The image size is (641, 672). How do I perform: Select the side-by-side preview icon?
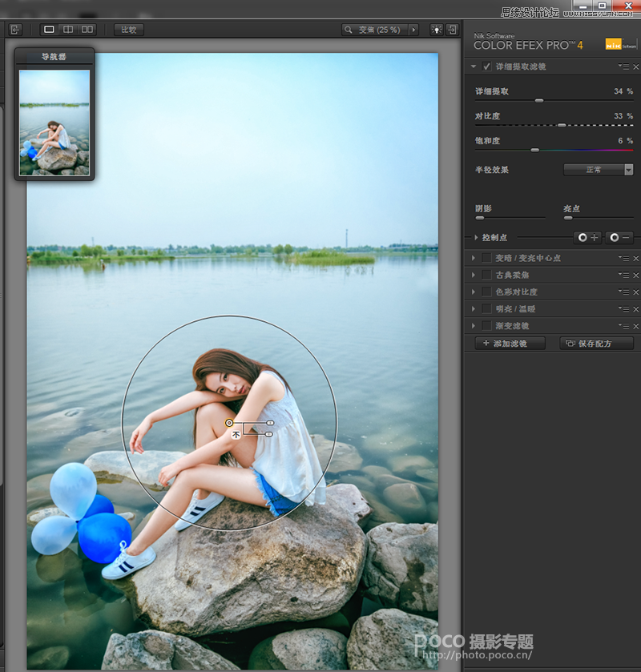(86, 29)
